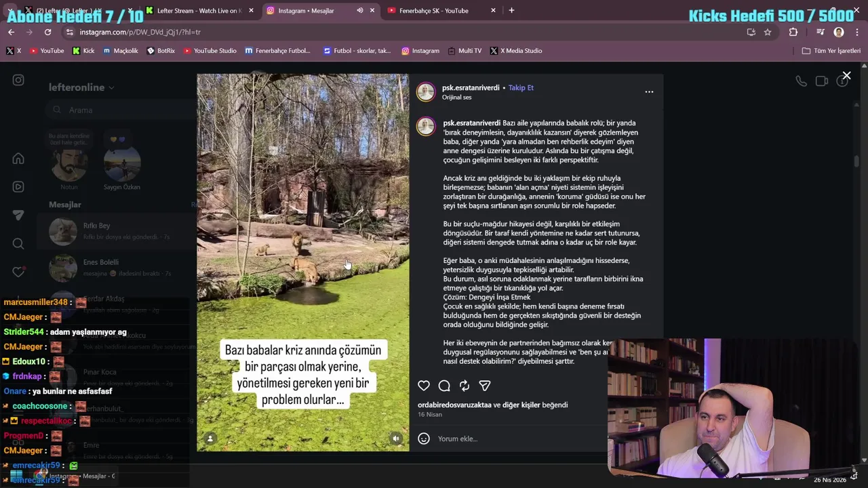Image resolution: width=868 pixels, height=488 pixels.
Task: Open Messages paper plane in the sidebar
Action: pyautogui.click(x=18, y=216)
